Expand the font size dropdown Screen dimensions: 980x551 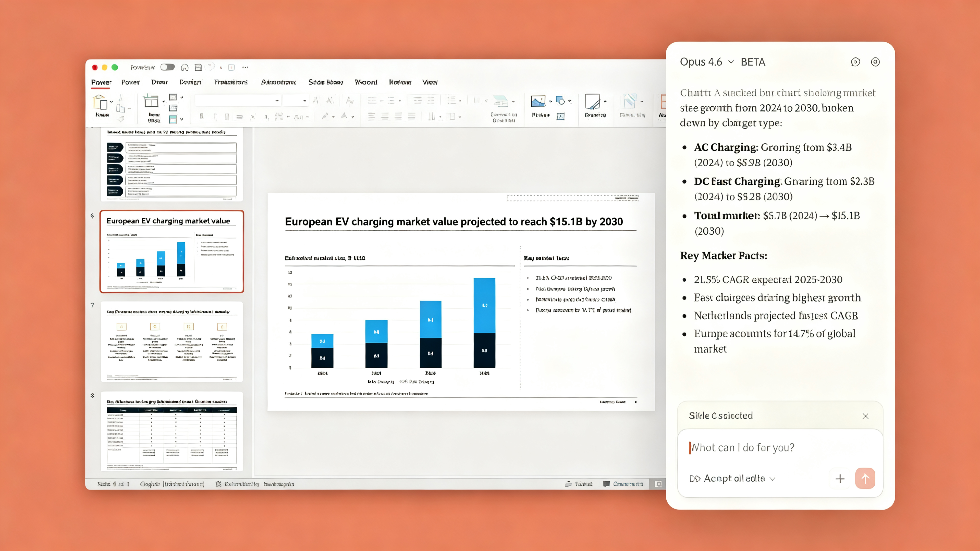click(x=304, y=101)
